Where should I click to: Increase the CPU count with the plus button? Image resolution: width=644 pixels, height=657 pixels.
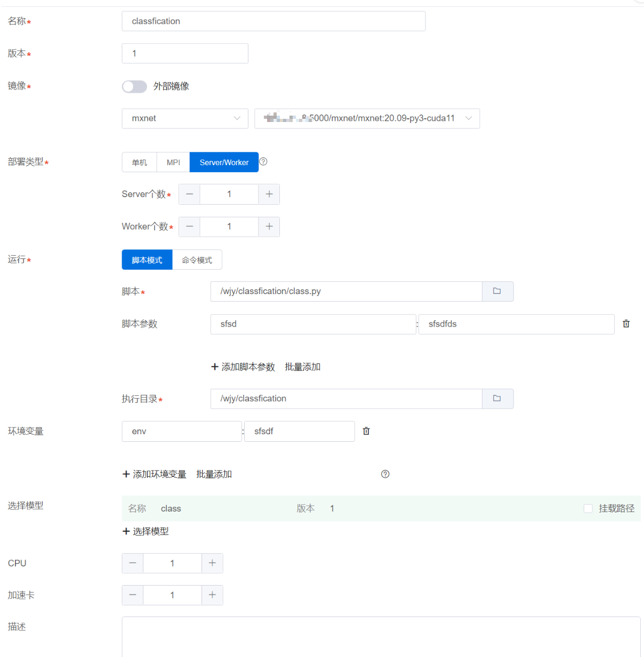point(212,563)
